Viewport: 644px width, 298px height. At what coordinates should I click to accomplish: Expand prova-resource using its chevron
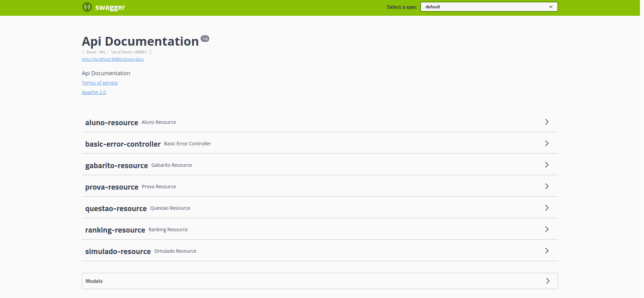(547, 186)
